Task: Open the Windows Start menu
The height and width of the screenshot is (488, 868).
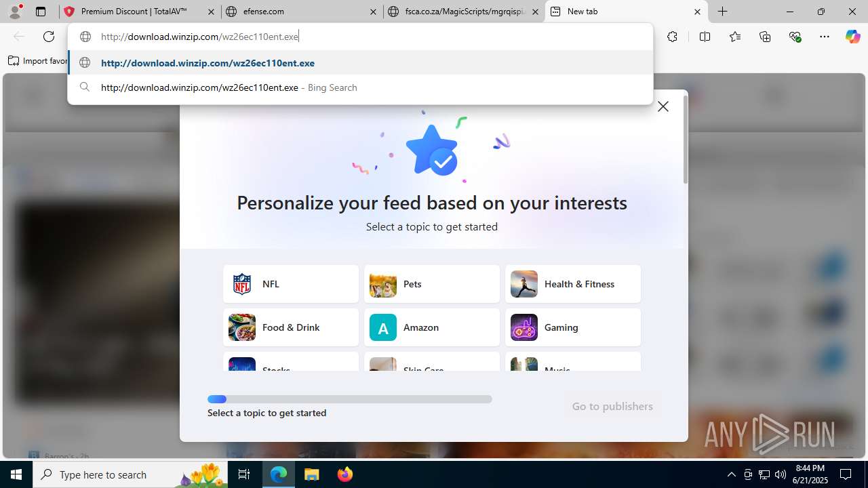Action: (x=16, y=474)
